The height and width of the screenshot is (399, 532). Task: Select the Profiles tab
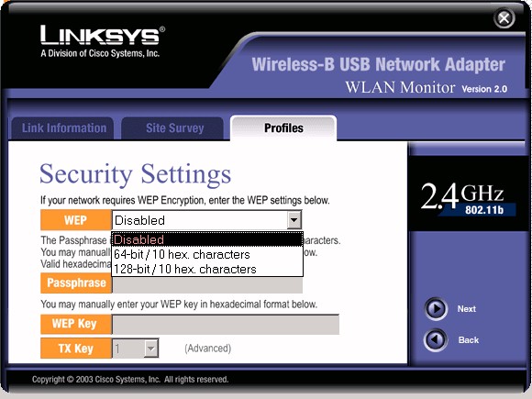tap(283, 127)
